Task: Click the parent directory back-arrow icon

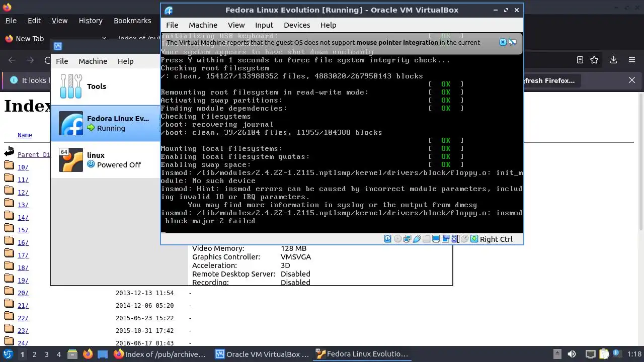Action: point(9,152)
